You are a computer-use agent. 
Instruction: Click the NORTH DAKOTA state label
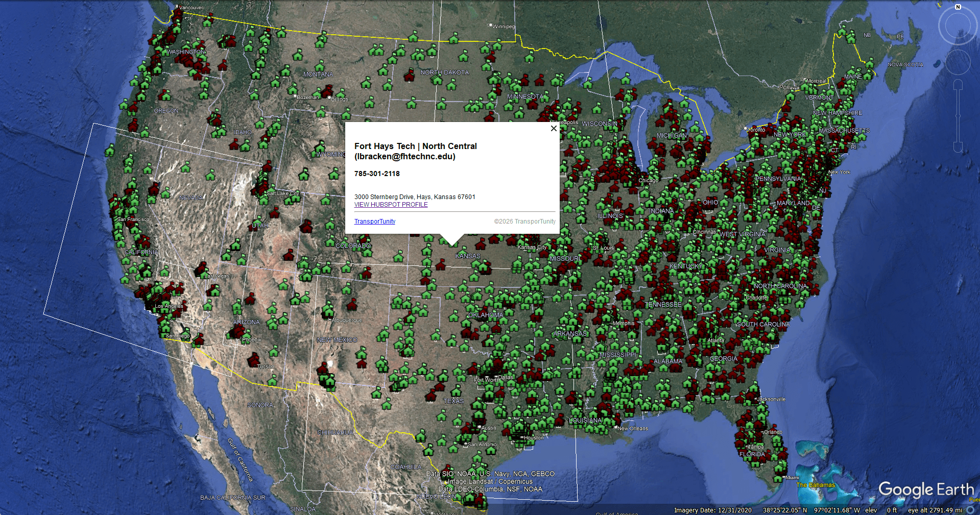coord(444,72)
